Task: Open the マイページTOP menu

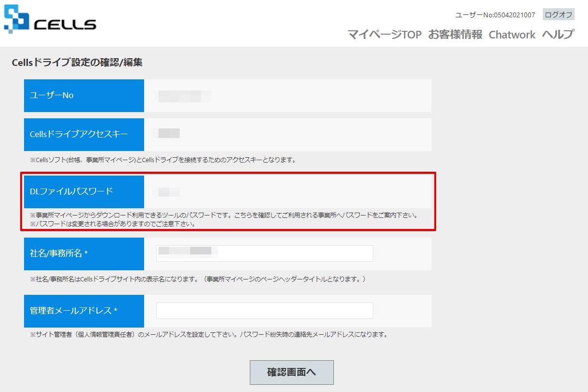Action: 384,35
